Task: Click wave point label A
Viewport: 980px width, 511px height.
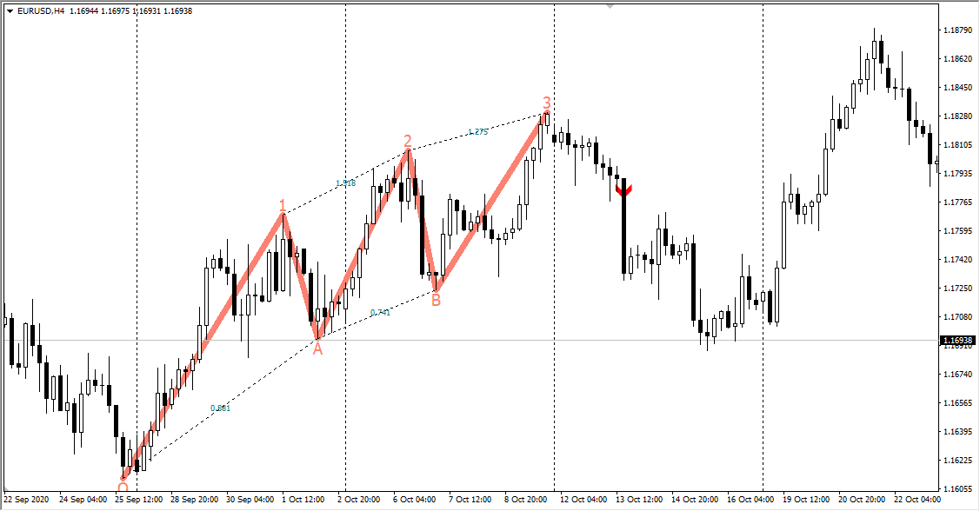Action: click(x=317, y=349)
